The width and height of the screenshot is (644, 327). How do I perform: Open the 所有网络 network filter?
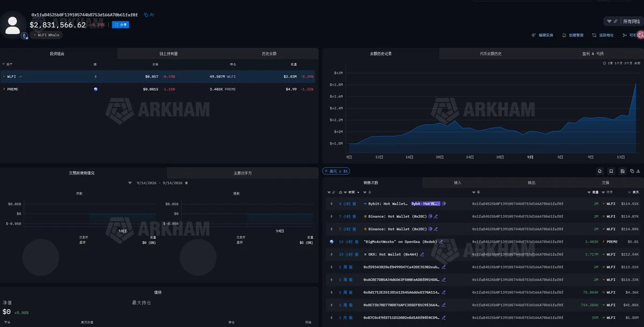(x=623, y=22)
